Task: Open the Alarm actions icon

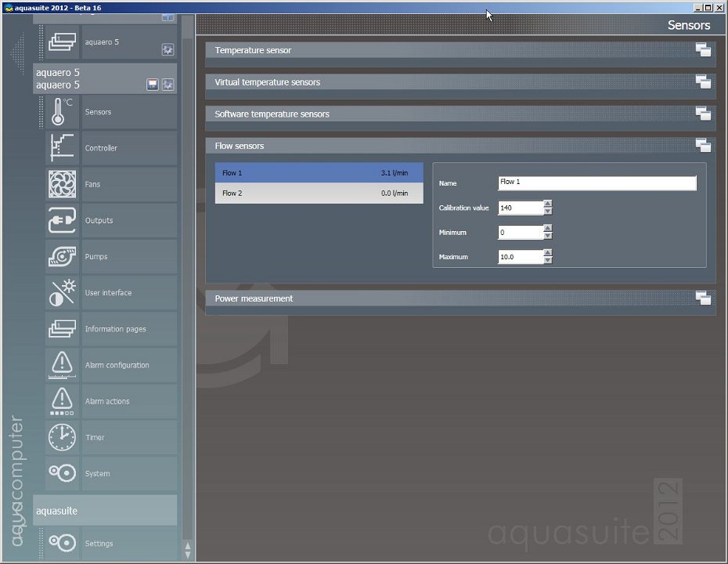Action: pyautogui.click(x=62, y=402)
